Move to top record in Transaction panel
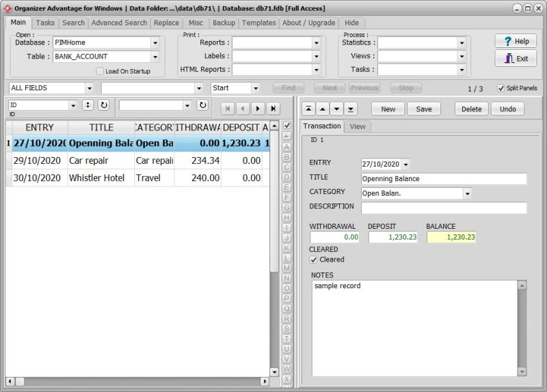Image resolution: width=547 pixels, height=392 pixels. [x=308, y=109]
